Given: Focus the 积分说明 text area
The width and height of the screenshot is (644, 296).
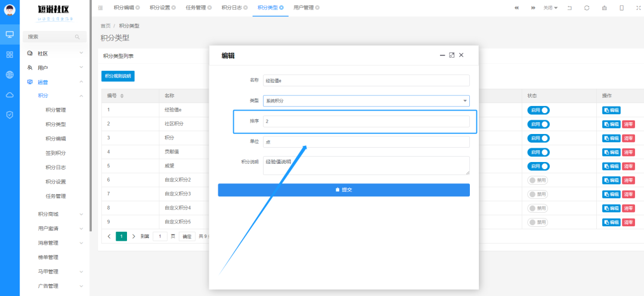Looking at the screenshot, I should tap(366, 166).
